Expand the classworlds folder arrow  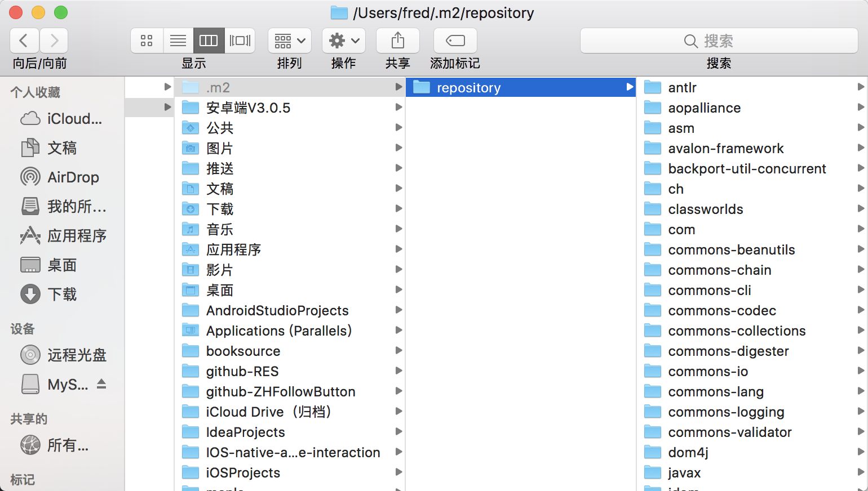(x=861, y=208)
